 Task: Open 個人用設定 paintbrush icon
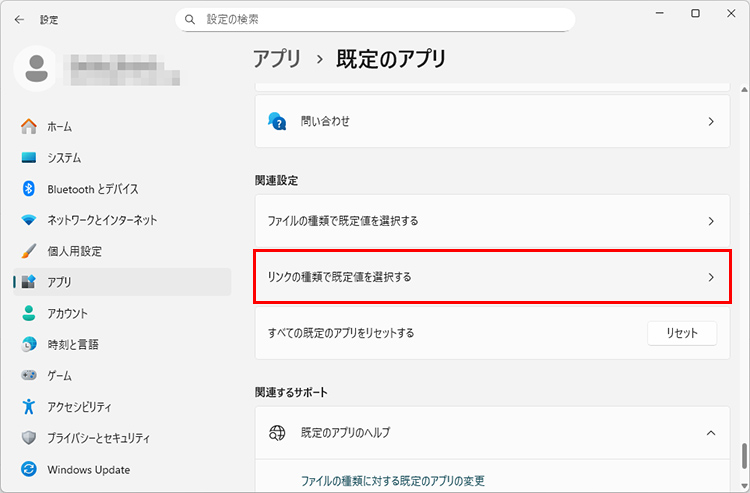click(29, 251)
